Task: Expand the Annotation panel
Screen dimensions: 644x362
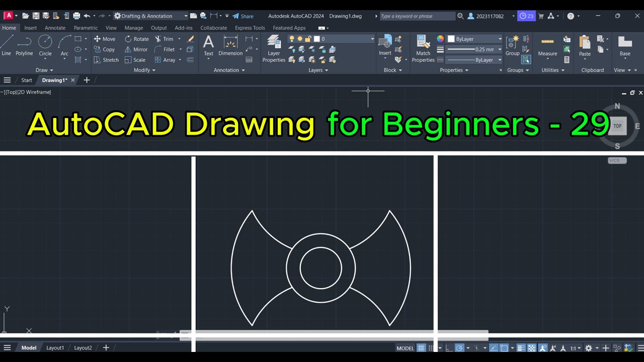Action: (229, 70)
